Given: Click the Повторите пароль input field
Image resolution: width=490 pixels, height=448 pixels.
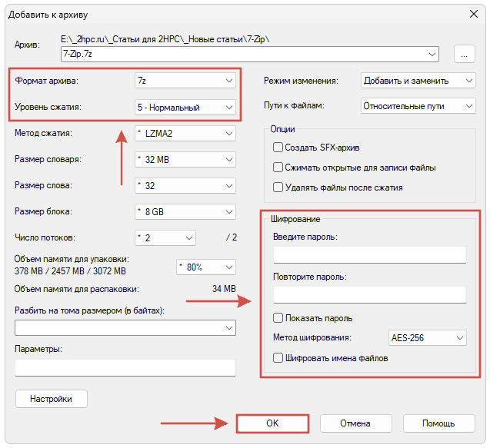Looking at the screenshot, I should point(370,295).
